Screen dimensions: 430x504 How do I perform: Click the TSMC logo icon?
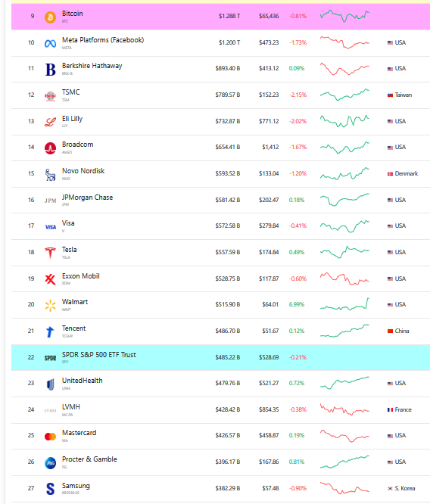[x=50, y=96]
